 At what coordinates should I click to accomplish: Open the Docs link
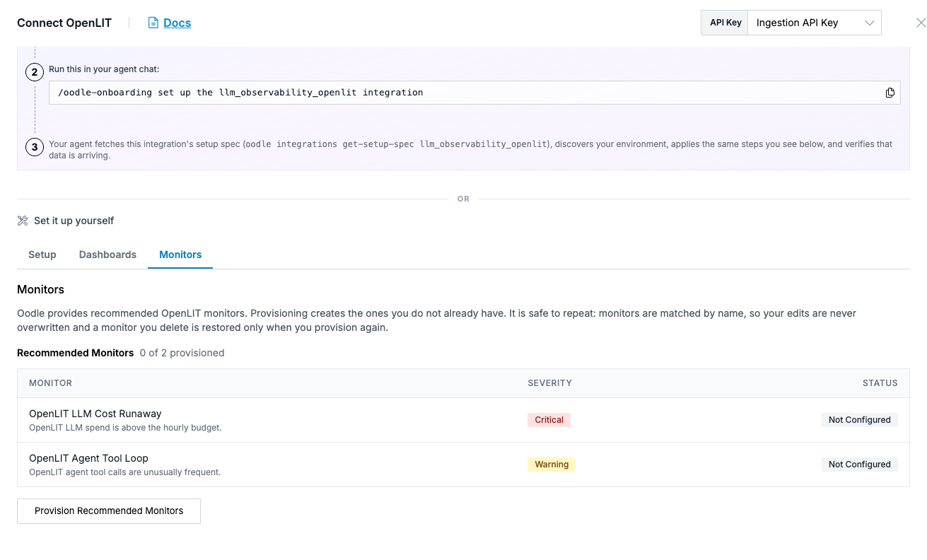pos(177,23)
